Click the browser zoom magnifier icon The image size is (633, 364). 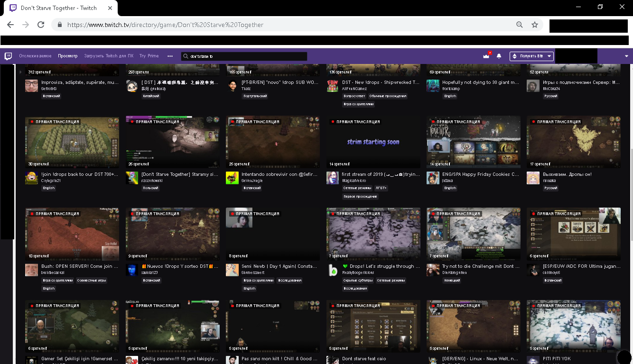pyautogui.click(x=520, y=25)
